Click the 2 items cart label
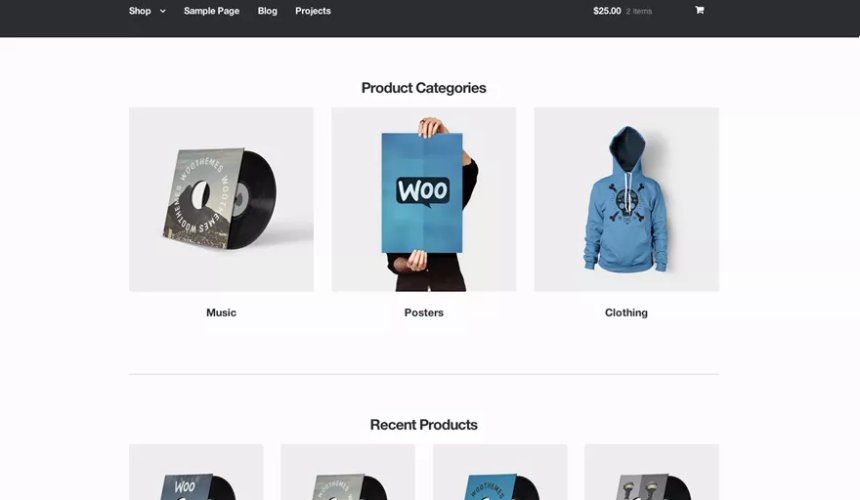This screenshot has width=860, height=500. pyautogui.click(x=639, y=11)
